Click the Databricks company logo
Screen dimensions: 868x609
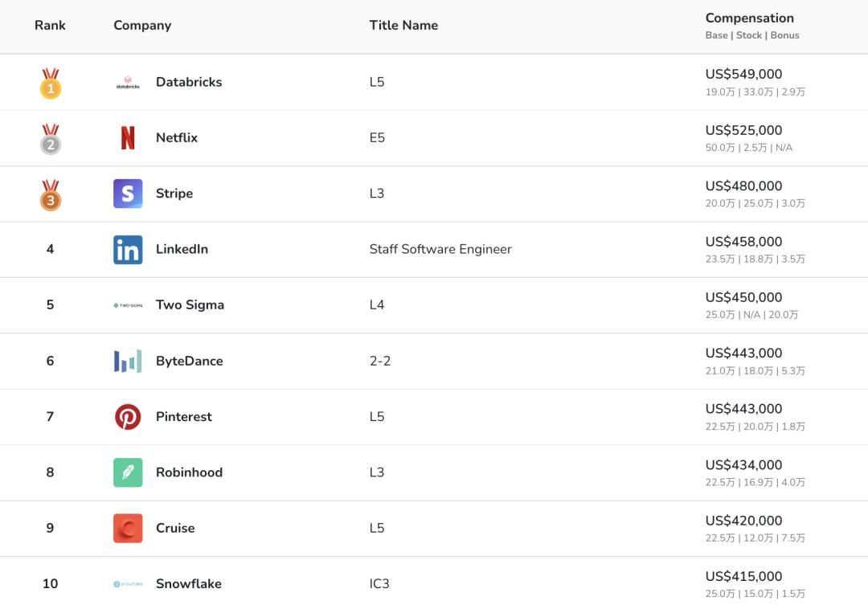(x=128, y=82)
